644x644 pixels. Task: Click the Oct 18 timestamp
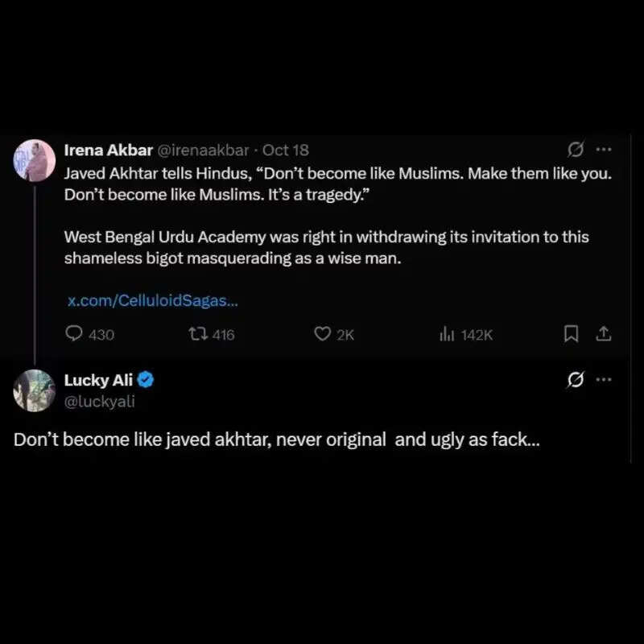point(286,150)
